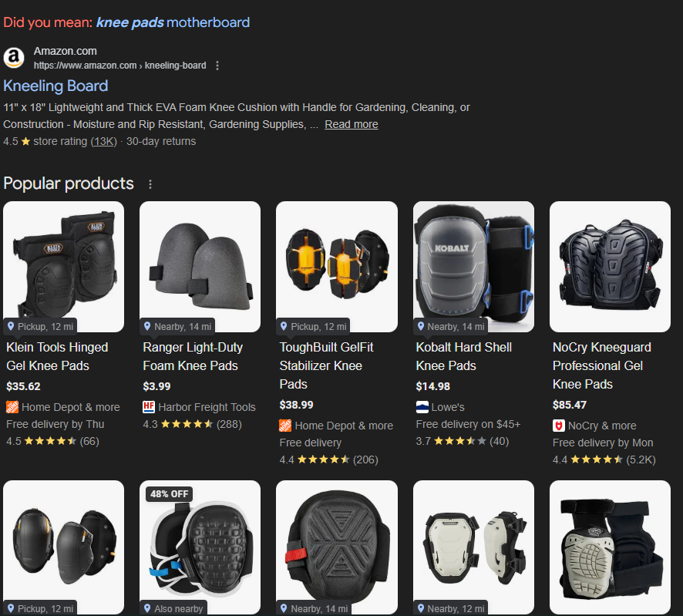Click the Harbor Freight Tools logo icon
Viewport: 683px width, 616px height.
point(149,407)
